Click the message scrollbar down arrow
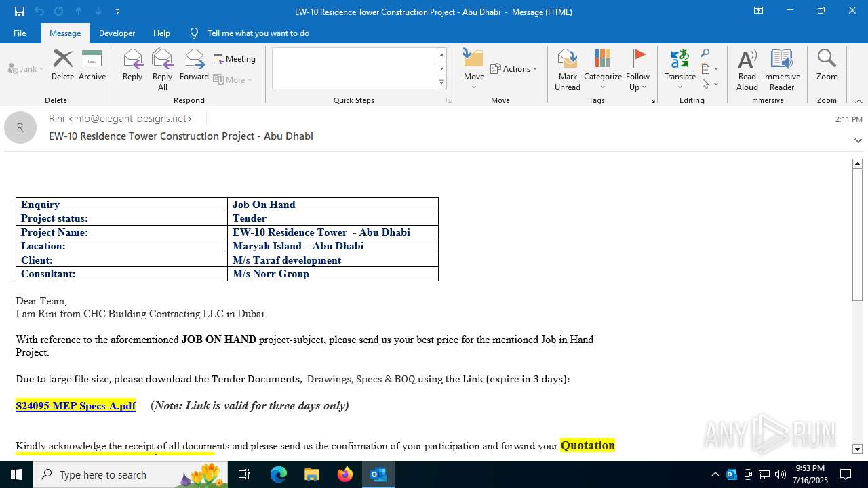This screenshot has width=868, height=488. [x=857, y=449]
